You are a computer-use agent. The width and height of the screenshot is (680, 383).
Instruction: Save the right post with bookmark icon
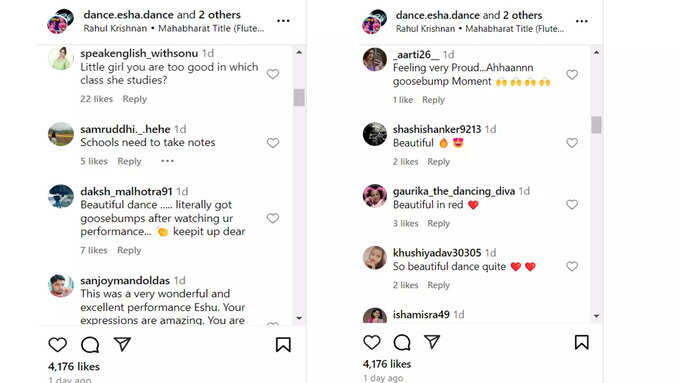click(x=582, y=342)
